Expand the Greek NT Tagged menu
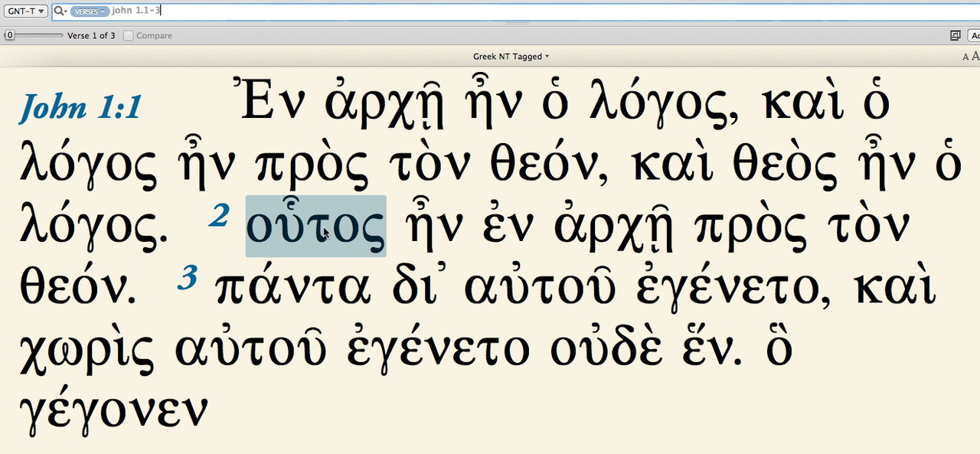Image resolution: width=980 pixels, height=454 pixels. (511, 57)
